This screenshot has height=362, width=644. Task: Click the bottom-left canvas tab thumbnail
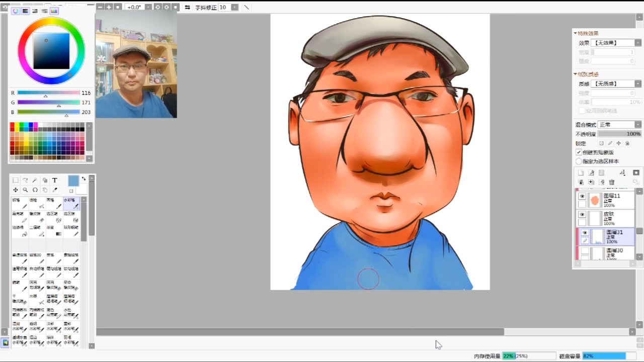(5, 342)
